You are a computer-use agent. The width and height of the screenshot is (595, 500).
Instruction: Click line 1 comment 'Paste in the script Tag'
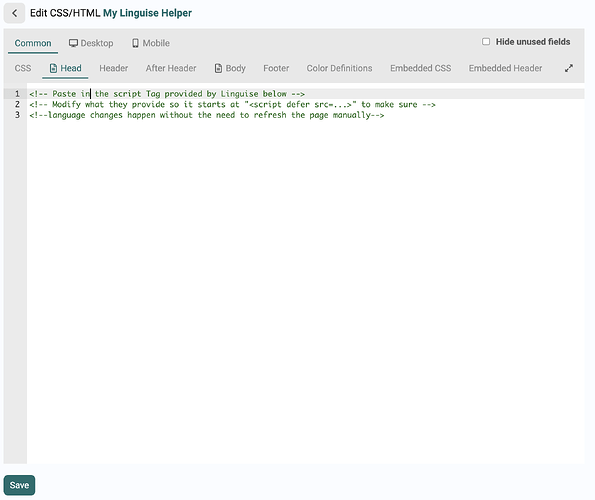(x=167, y=94)
